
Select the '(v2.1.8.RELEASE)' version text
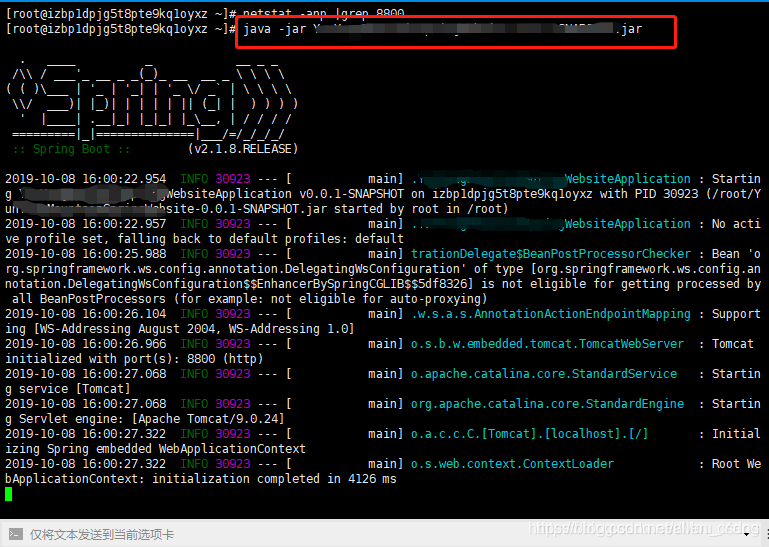243,149
